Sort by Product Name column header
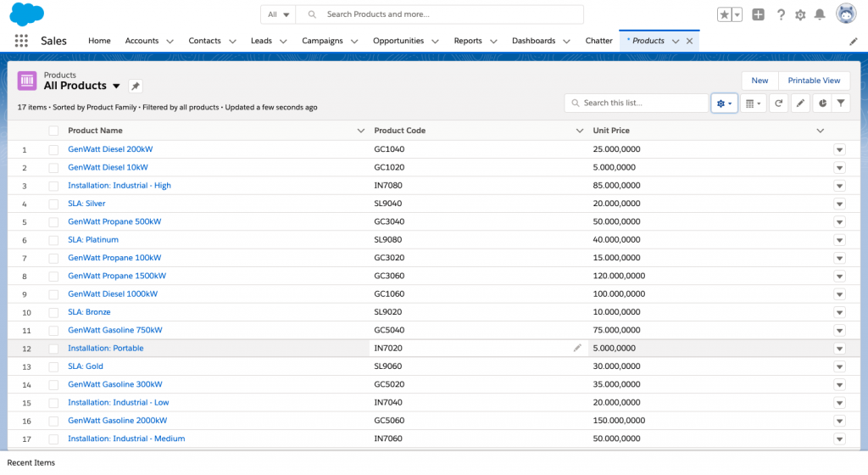The width and height of the screenshot is (868, 475). pos(95,131)
